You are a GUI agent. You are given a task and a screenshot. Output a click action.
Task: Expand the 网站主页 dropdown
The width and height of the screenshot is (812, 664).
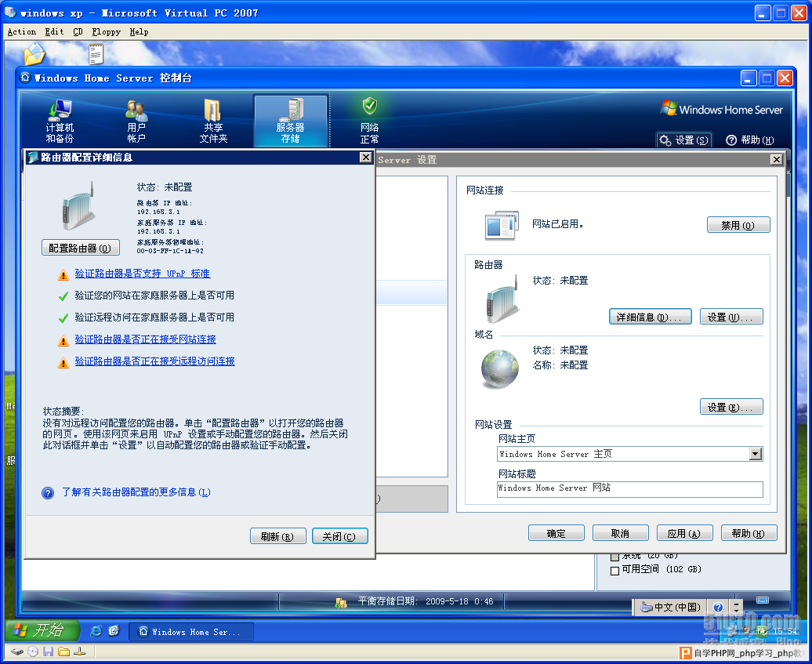(756, 454)
